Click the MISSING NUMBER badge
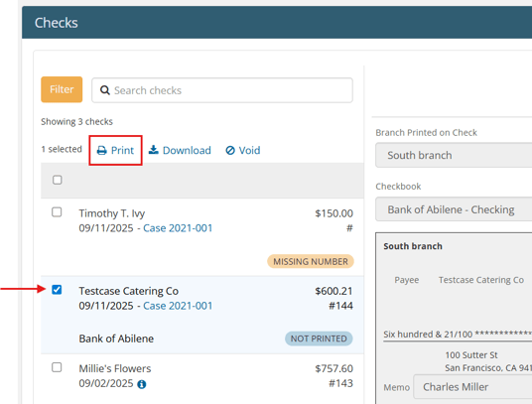This screenshot has height=404, width=532. pyautogui.click(x=311, y=261)
